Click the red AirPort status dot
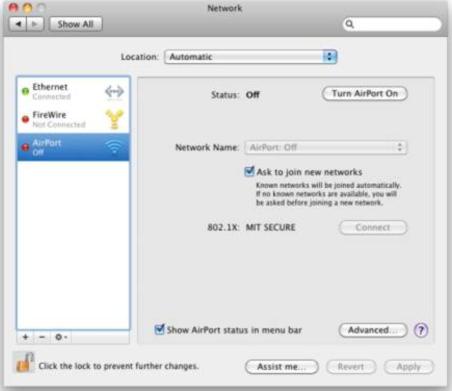Screen dimensions: 452x391 [x=25, y=147]
